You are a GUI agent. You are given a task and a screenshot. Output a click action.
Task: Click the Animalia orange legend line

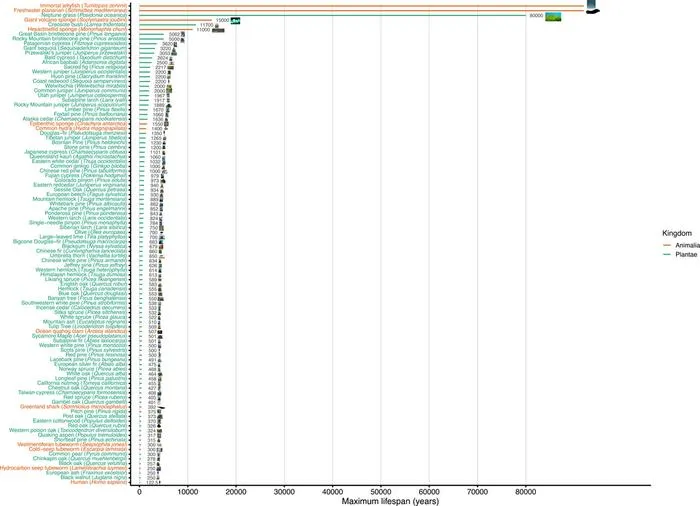(x=668, y=245)
